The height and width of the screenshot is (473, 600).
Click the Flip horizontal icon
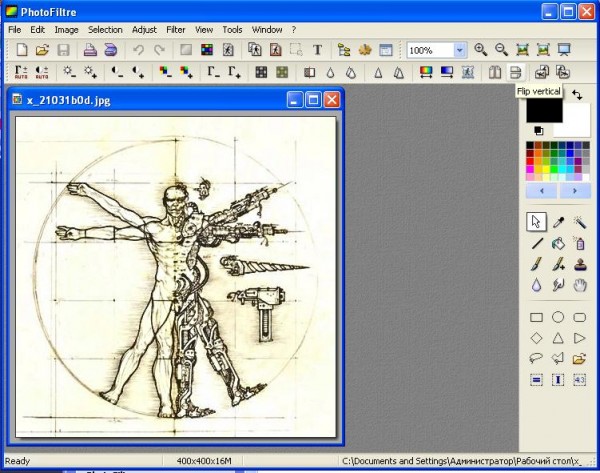point(495,72)
